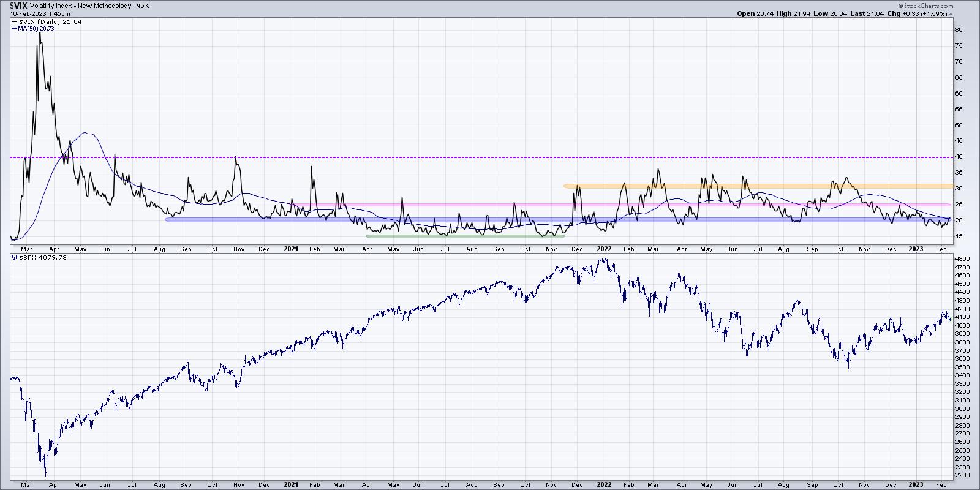Click the 2023 label on the SPX axis
Image resolution: width=980 pixels, height=490 pixels.
pos(916,484)
